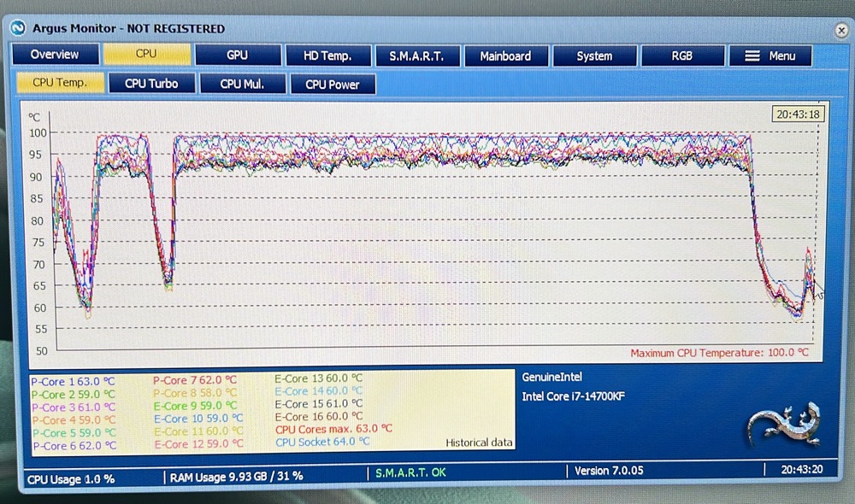Click the °C axis unit label
The image size is (855, 504).
click(34, 117)
